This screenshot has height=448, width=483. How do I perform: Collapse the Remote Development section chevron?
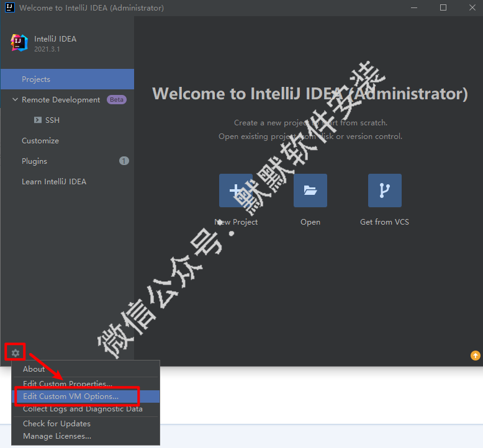[15, 99]
